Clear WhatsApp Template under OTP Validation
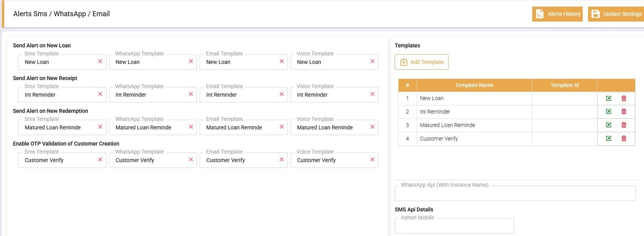 click(191, 160)
